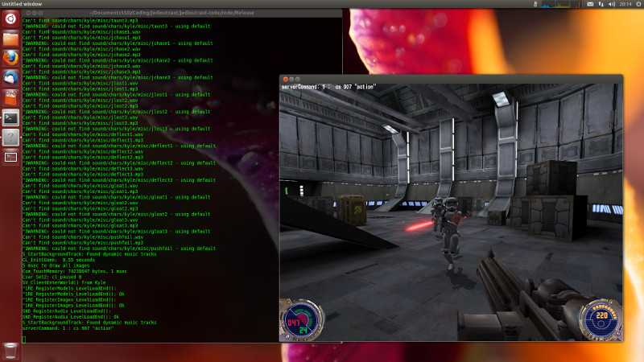
Task: Close the terminal window
Action: click(28, 13)
